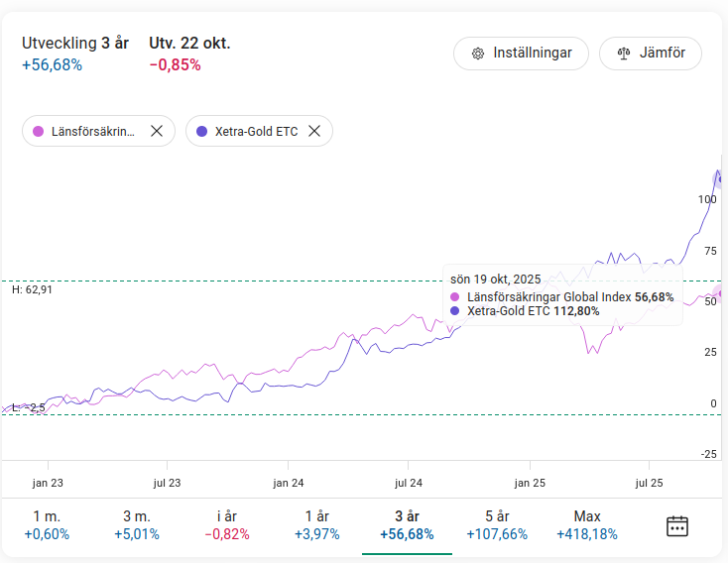Switch to the i år period
This screenshot has height=563, width=728.
click(227, 525)
